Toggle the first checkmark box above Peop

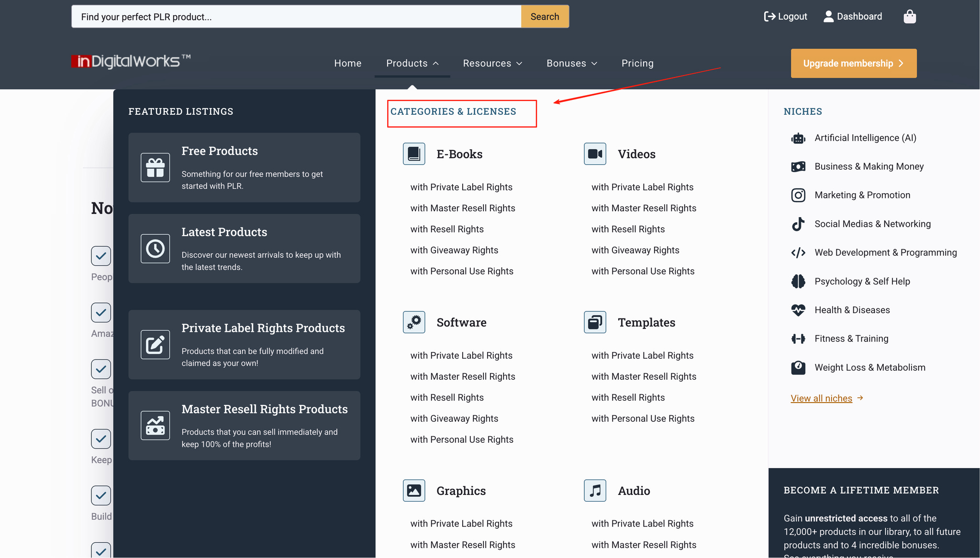(101, 256)
